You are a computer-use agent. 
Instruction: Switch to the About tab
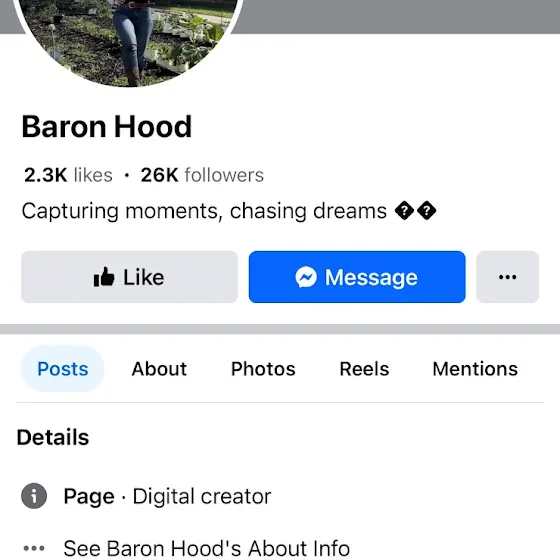click(159, 369)
